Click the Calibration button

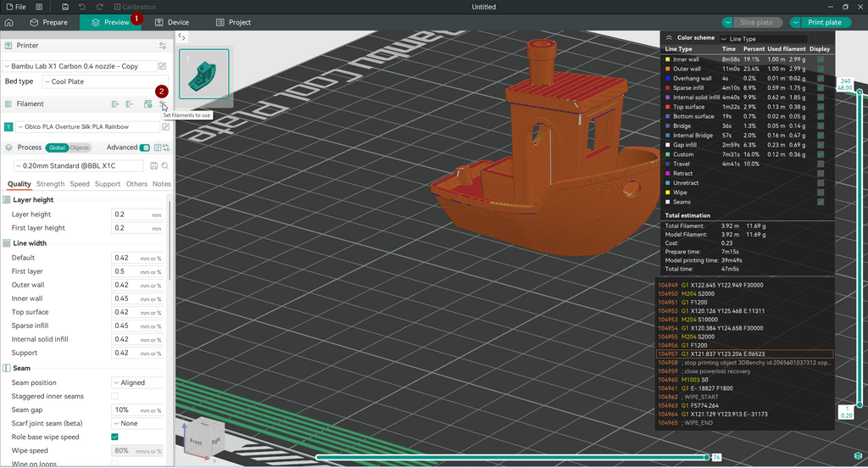click(x=135, y=7)
